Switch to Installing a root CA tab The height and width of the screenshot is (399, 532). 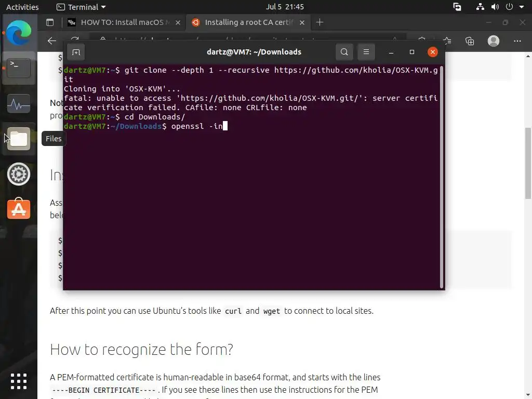pos(248,22)
